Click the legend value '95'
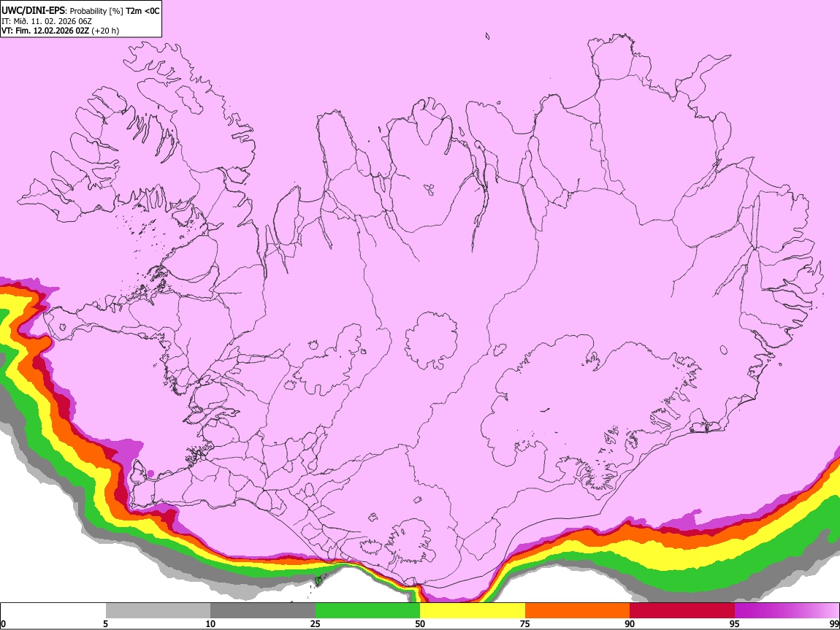 click(735, 623)
